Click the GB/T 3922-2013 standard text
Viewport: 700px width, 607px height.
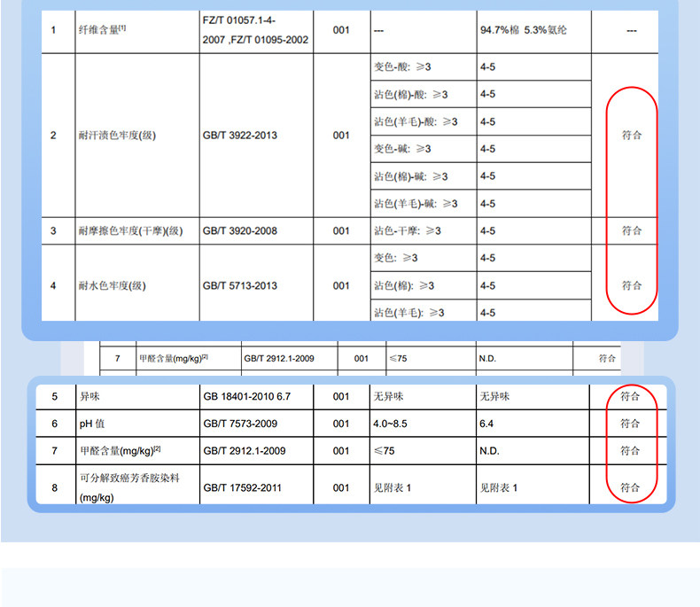(x=239, y=136)
